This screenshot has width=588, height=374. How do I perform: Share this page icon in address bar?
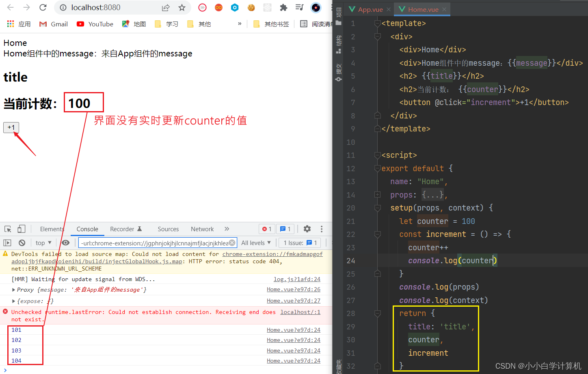click(x=166, y=8)
